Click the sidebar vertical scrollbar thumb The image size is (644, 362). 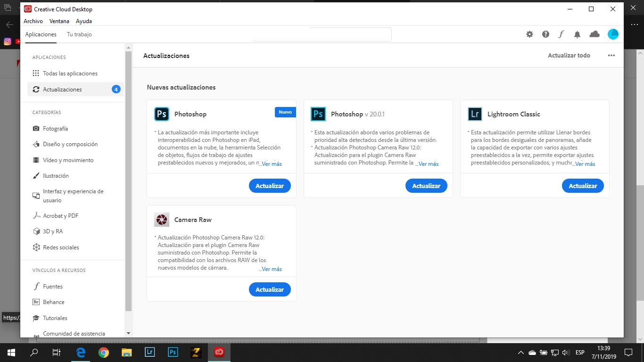pos(129,181)
